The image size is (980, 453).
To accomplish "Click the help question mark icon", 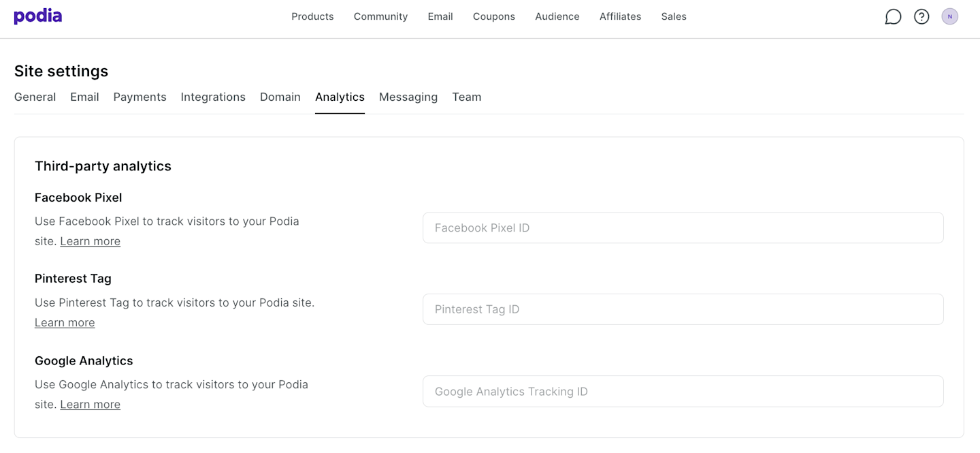I will 921,17.
